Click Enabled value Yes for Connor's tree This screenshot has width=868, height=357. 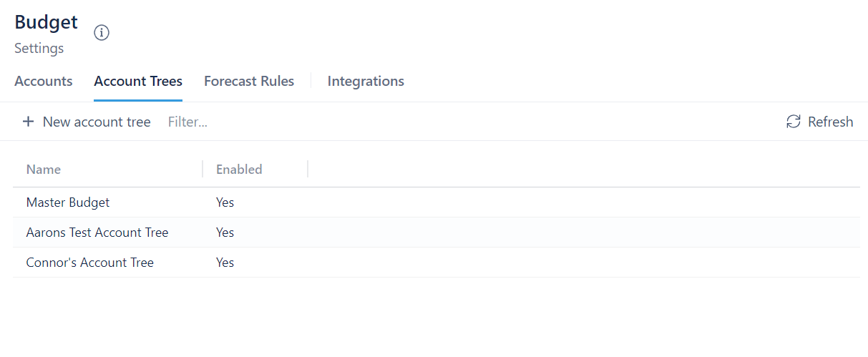pos(225,263)
